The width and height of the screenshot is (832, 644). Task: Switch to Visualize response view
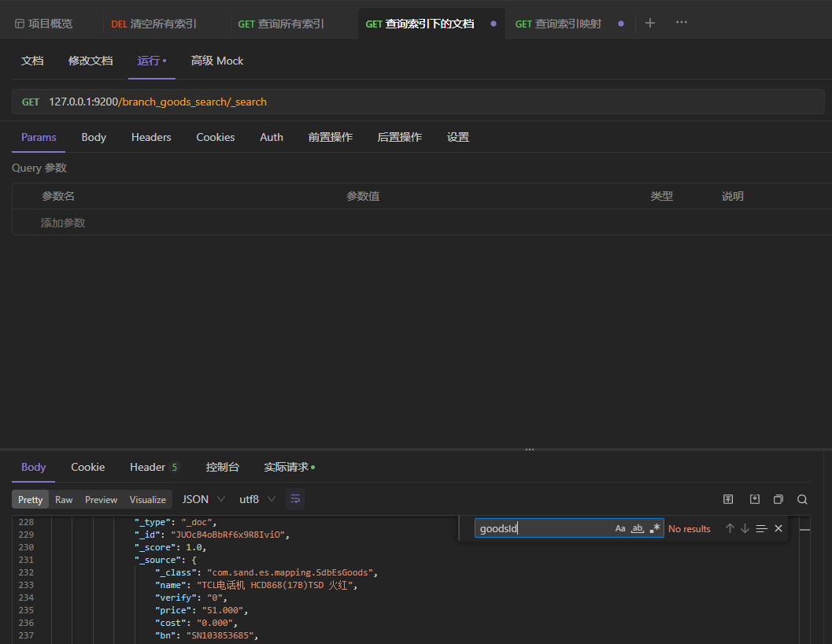point(147,500)
